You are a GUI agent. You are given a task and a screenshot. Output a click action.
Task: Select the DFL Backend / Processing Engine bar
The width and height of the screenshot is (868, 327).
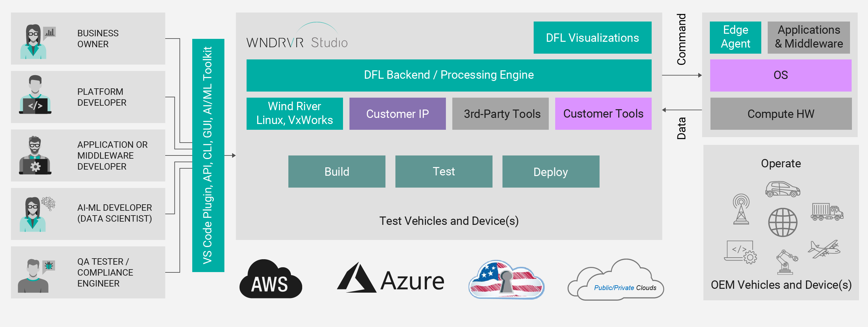tap(449, 75)
